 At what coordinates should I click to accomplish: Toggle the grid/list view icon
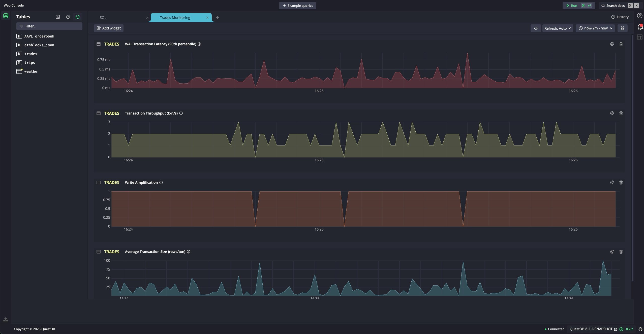click(622, 28)
